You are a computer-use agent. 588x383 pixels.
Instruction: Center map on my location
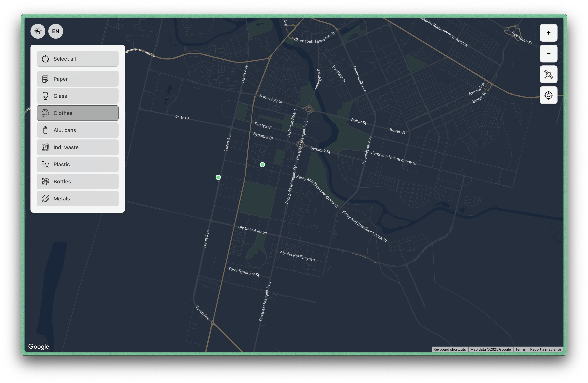[x=548, y=95]
